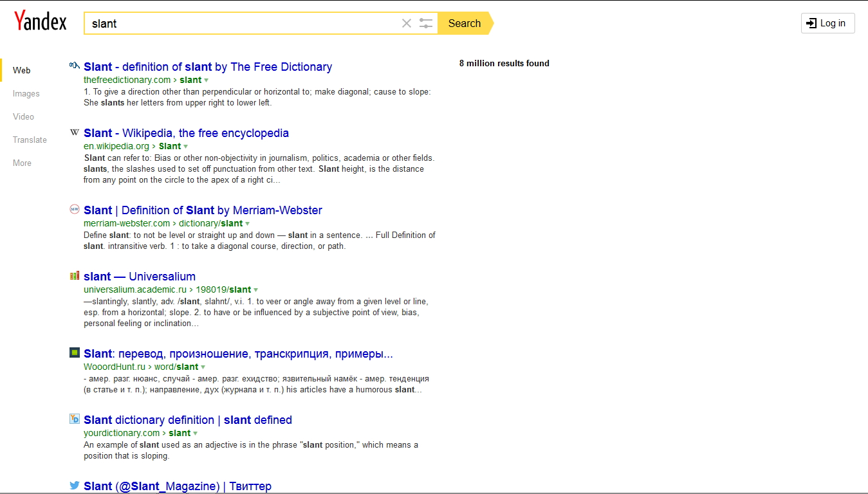This screenshot has width=868, height=494.
Task: Click the 'word/slant' URL path
Action: (x=176, y=367)
